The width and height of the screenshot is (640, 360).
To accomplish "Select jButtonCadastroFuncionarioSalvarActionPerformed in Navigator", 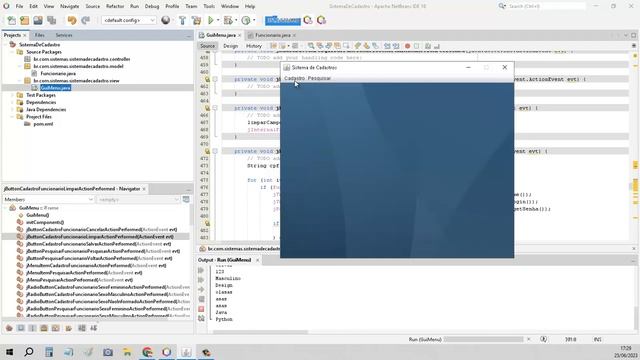I will pyautogui.click(x=98, y=244).
